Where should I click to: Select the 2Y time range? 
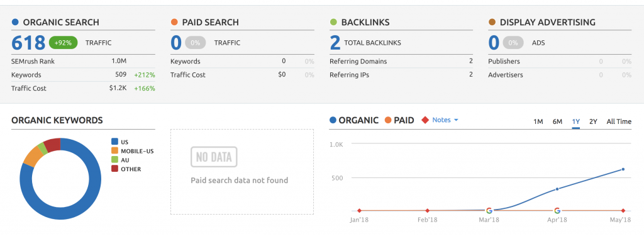(593, 121)
